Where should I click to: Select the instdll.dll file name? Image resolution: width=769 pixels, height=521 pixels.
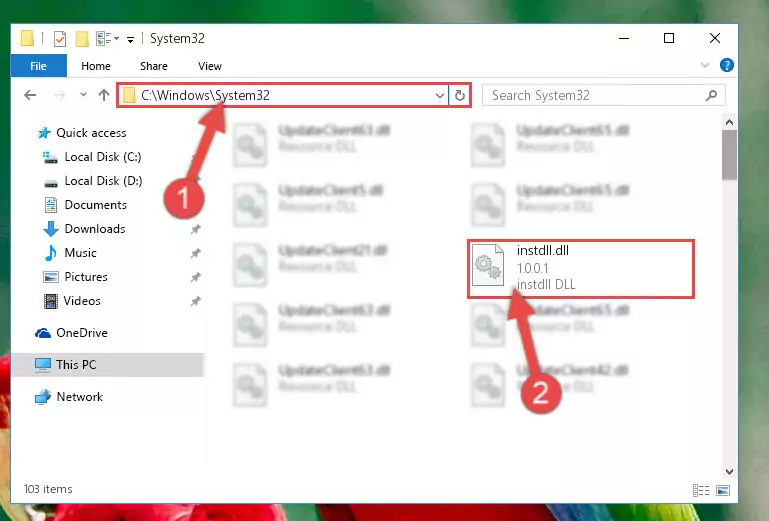[543, 251]
